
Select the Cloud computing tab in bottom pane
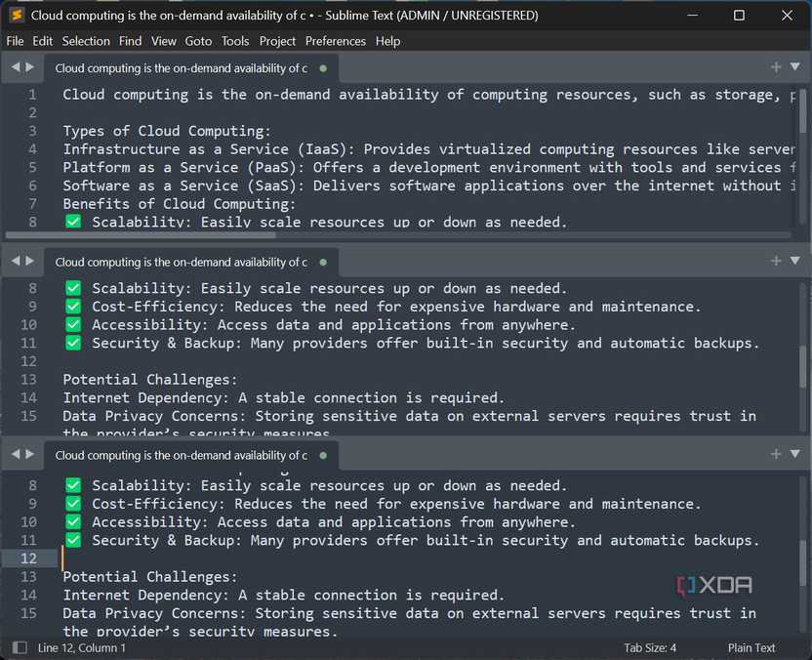tap(191, 455)
